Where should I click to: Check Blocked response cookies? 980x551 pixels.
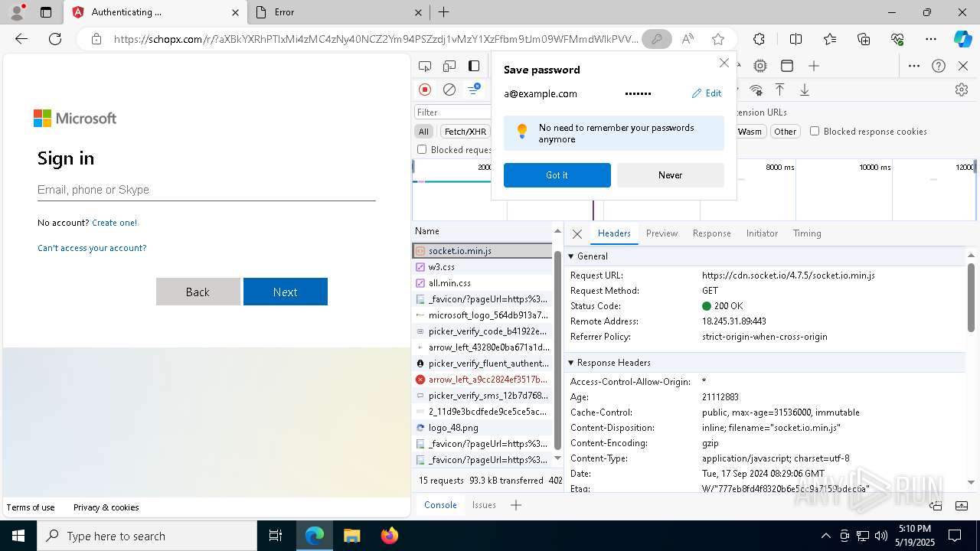point(815,132)
